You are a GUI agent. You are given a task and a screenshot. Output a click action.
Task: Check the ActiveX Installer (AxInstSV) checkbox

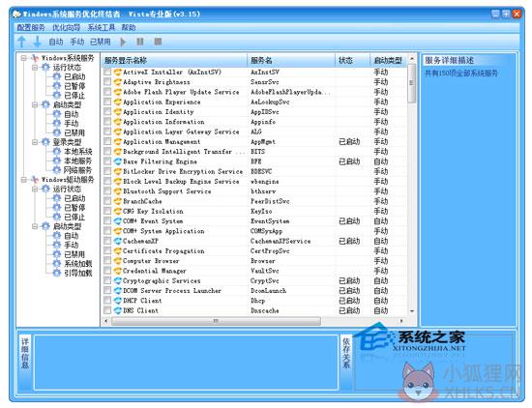tap(107, 73)
